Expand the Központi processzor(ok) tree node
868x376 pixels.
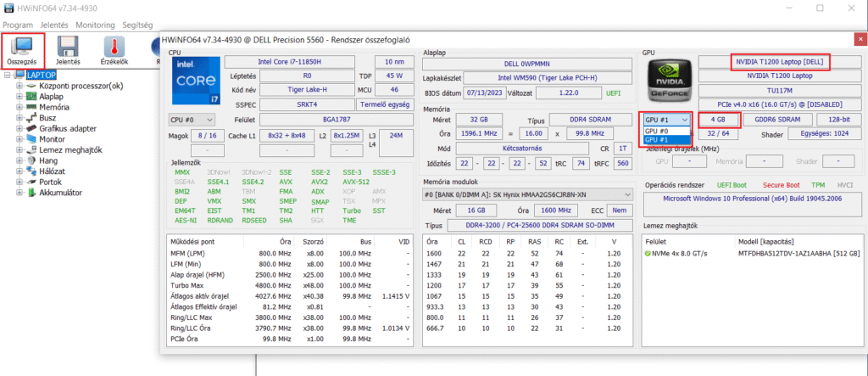point(19,86)
